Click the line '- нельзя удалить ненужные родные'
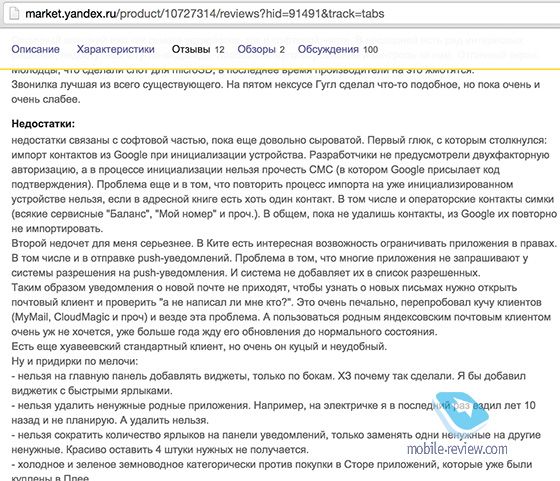The image size is (560, 481). pyautogui.click(x=274, y=405)
